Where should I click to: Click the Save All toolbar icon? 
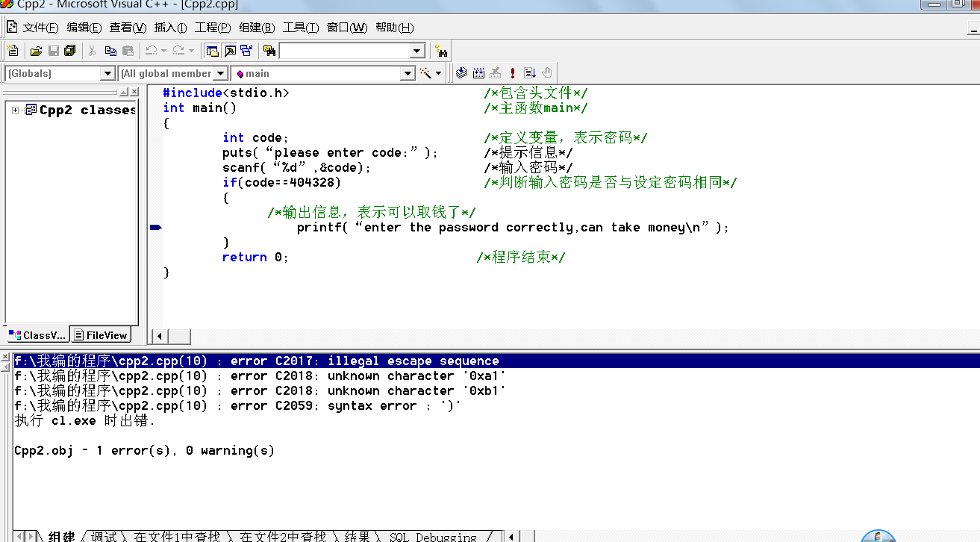[70, 51]
